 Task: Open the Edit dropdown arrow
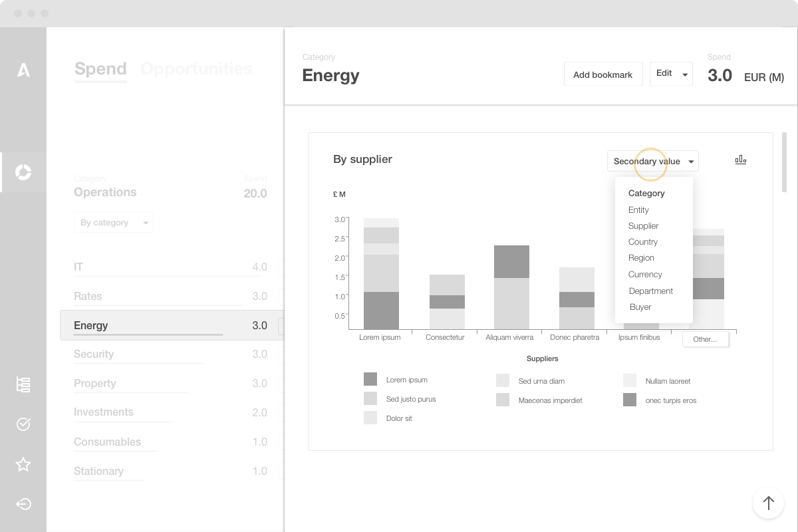pyautogui.click(x=685, y=74)
